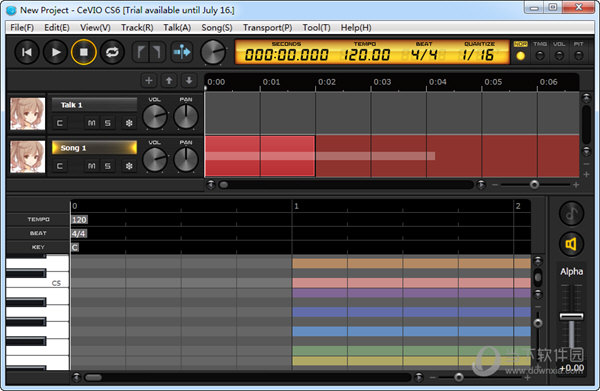Click the tempo 120 marker in the TEMPO row
The height and width of the screenshot is (391, 600).
pyautogui.click(x=79, y=219)
